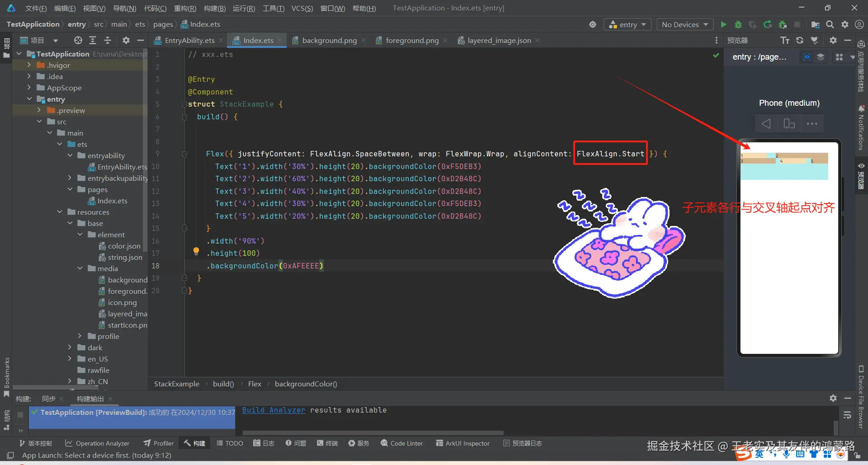
Task: Toggle code folding for the Flex block on line 9
Action: coord(184,154)
